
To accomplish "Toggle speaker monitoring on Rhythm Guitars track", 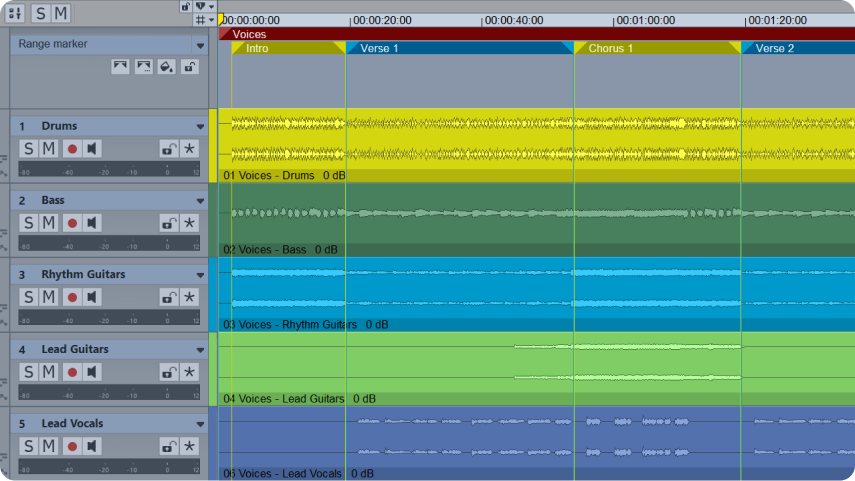I will 92,297.
